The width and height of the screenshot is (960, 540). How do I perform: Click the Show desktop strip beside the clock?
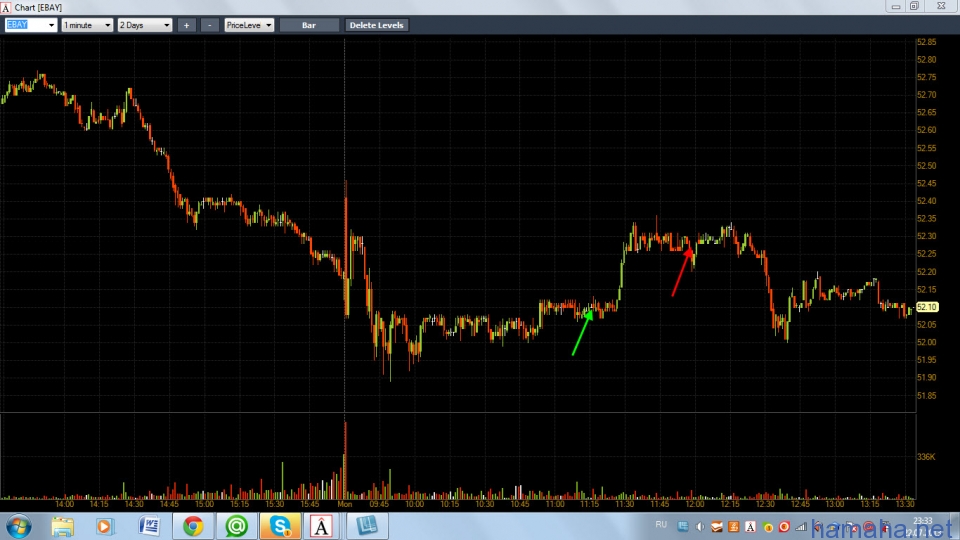click(955, 527)
